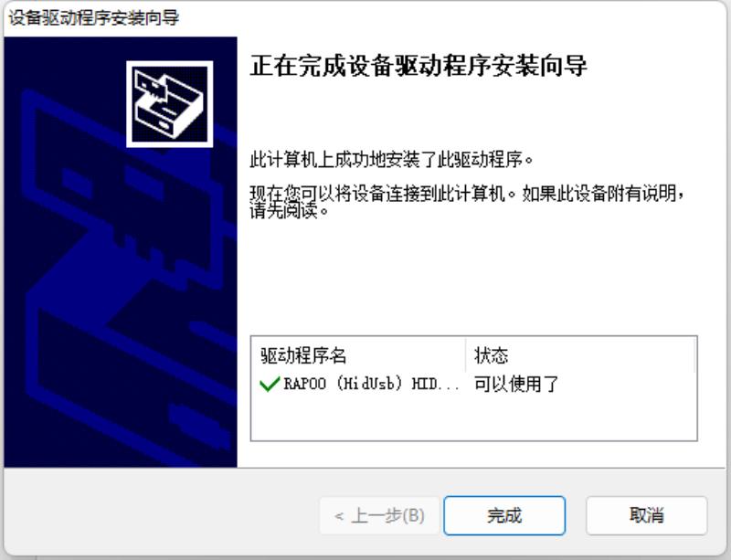Viewport: 731px width, 560px height.
Task: Select the RAPOO (HidUsb) HID driver row
Action: click(x=473, y=385)
